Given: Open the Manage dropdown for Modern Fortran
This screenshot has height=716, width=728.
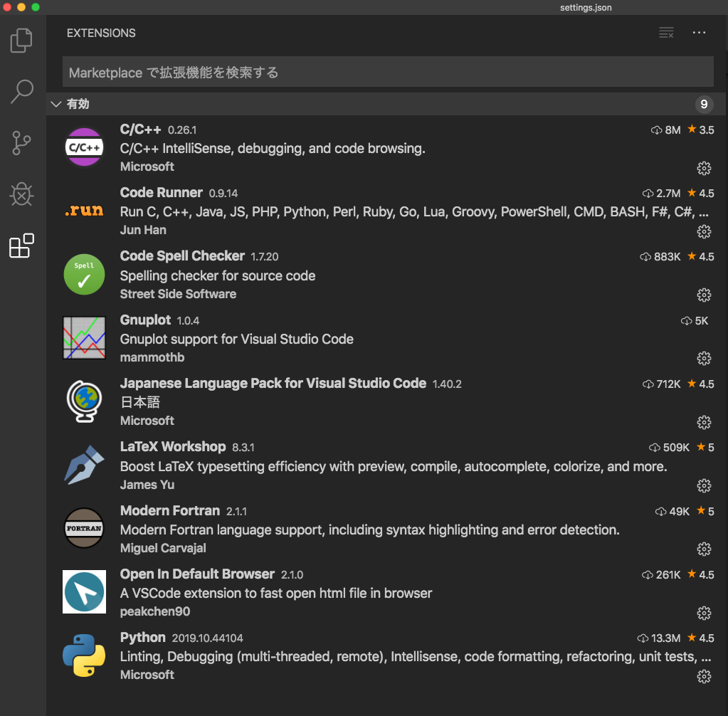Looking at the screenshot, I should 703,549.
